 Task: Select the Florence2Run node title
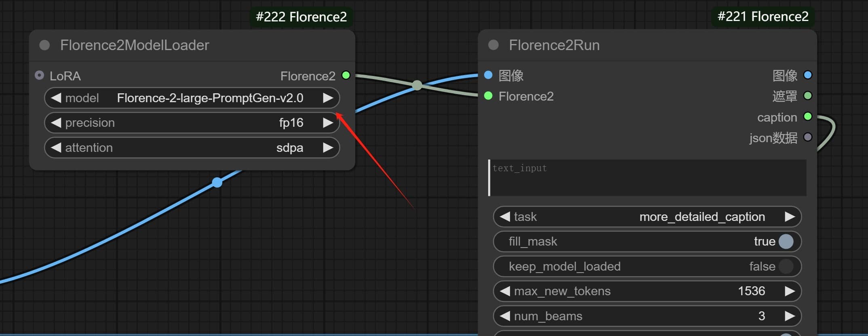554,45
